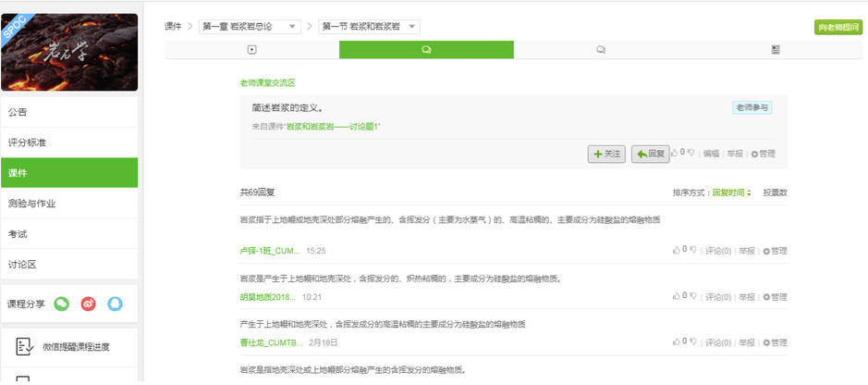This screenshot has height=385, width=868.
Task: Thumbs down the main topic post
Action: [x=691, y=153]
